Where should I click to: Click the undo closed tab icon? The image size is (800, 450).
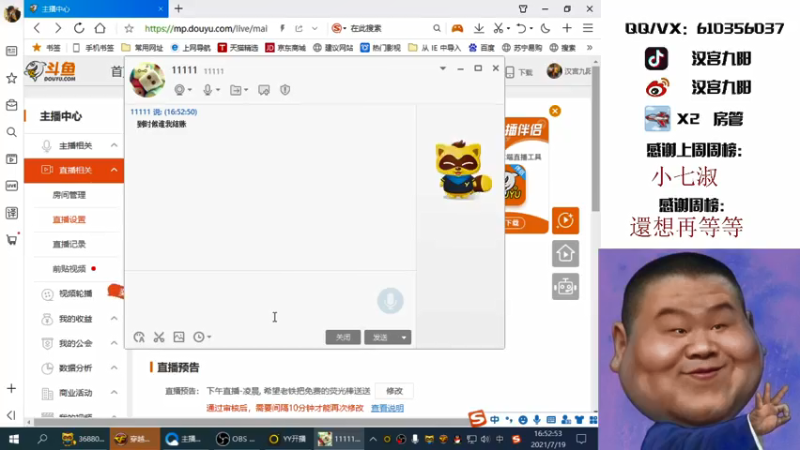[x=521, y=29]
